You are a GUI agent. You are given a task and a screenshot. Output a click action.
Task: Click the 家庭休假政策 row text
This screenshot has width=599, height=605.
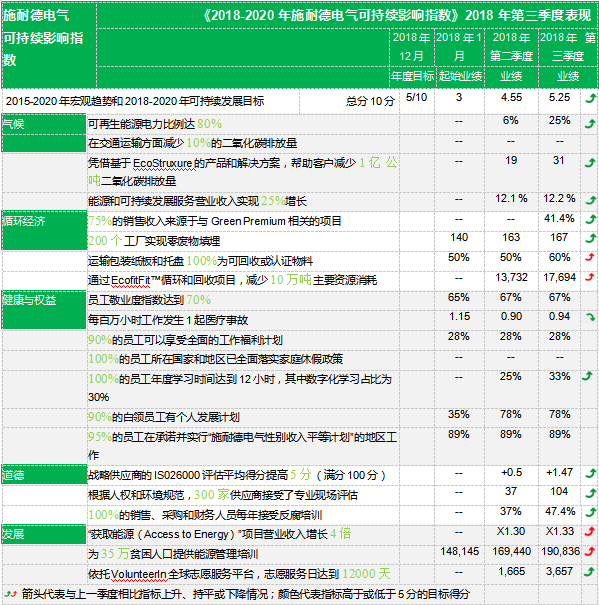click(215, 359)
